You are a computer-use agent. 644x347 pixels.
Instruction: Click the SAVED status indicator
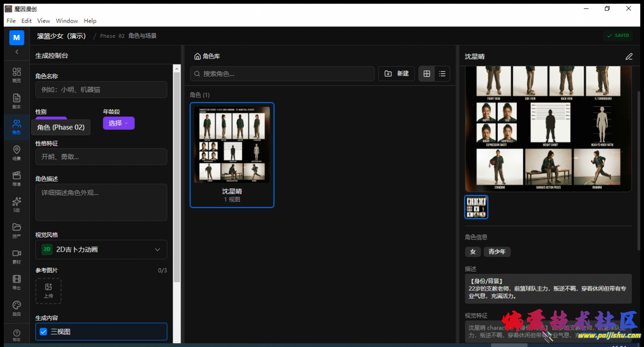(x=618, y=35)
